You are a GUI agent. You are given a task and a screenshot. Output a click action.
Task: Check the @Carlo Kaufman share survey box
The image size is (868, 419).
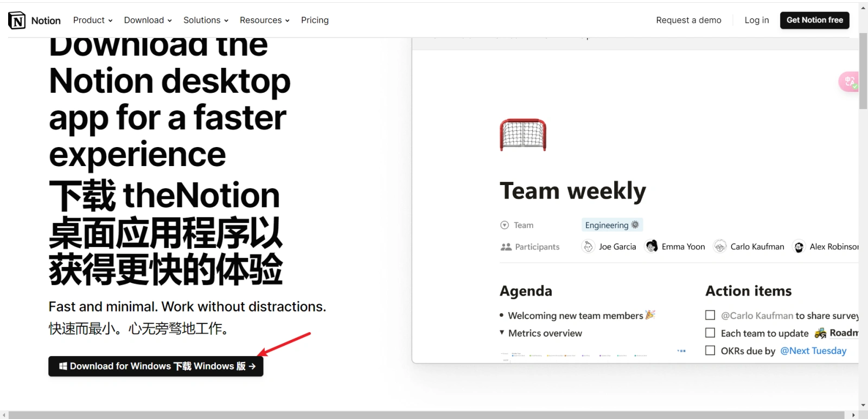(x=710, y=315)
